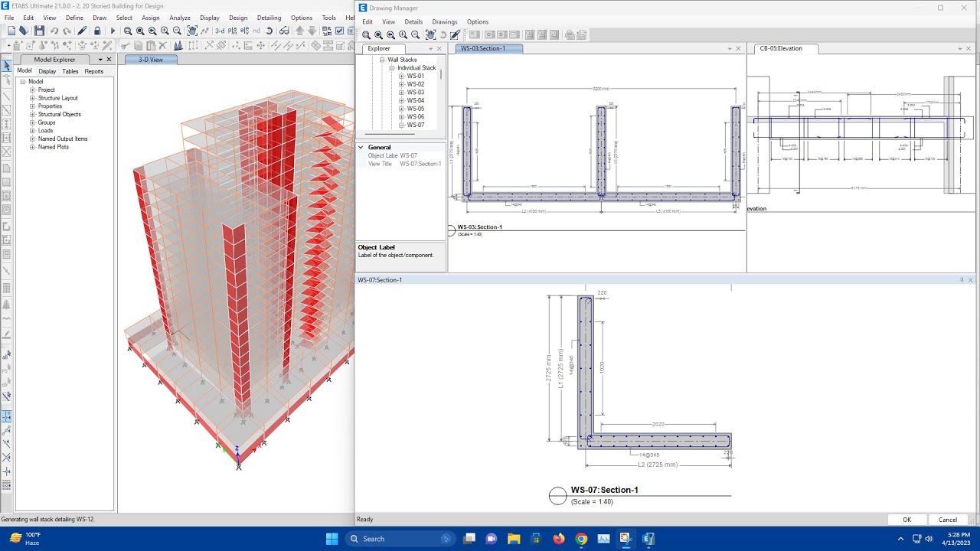Expand Structural Objects tree node
The image size is (980, 551).
(x=33, y=114)
